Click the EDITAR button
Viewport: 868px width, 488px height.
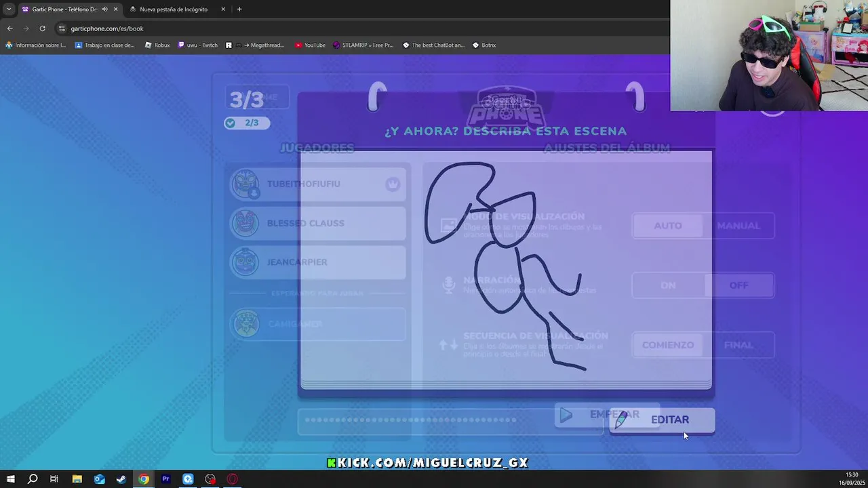[662, 420]
